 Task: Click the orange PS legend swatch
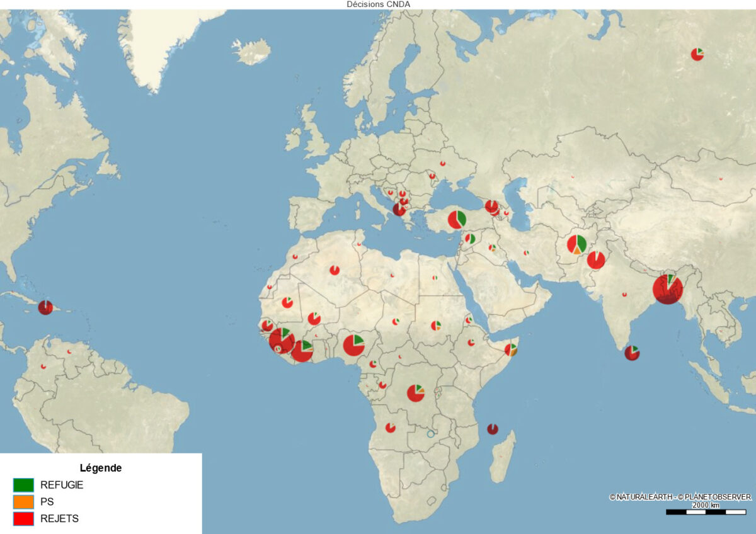pyautogui.click(x=23, y=502)
